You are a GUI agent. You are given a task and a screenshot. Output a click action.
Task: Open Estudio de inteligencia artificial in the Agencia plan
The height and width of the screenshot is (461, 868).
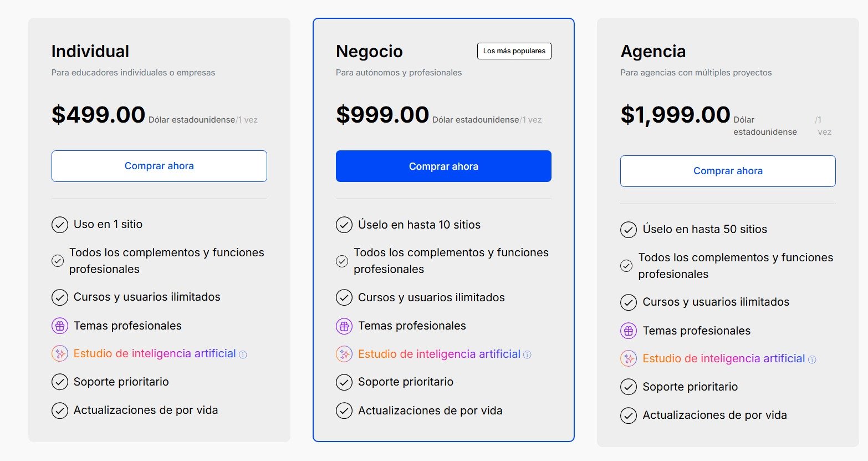coord(723,359)
